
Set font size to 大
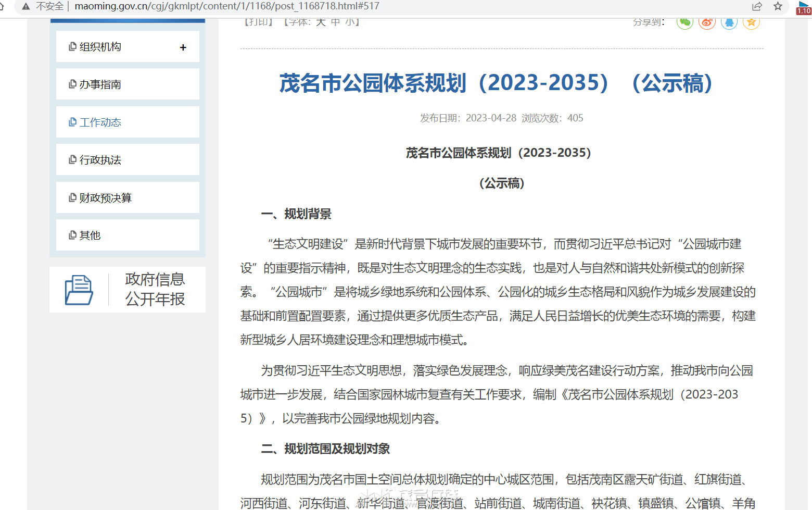pos(321,22)
